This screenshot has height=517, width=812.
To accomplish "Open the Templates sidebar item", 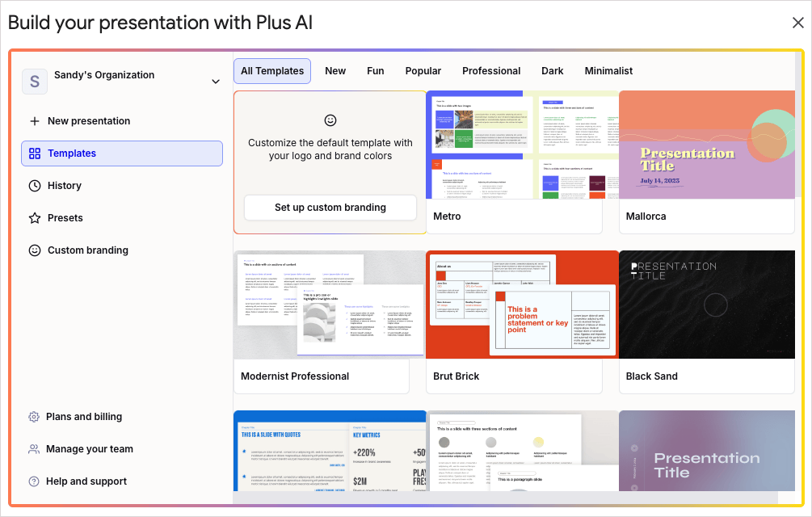I will click(122, 153).
